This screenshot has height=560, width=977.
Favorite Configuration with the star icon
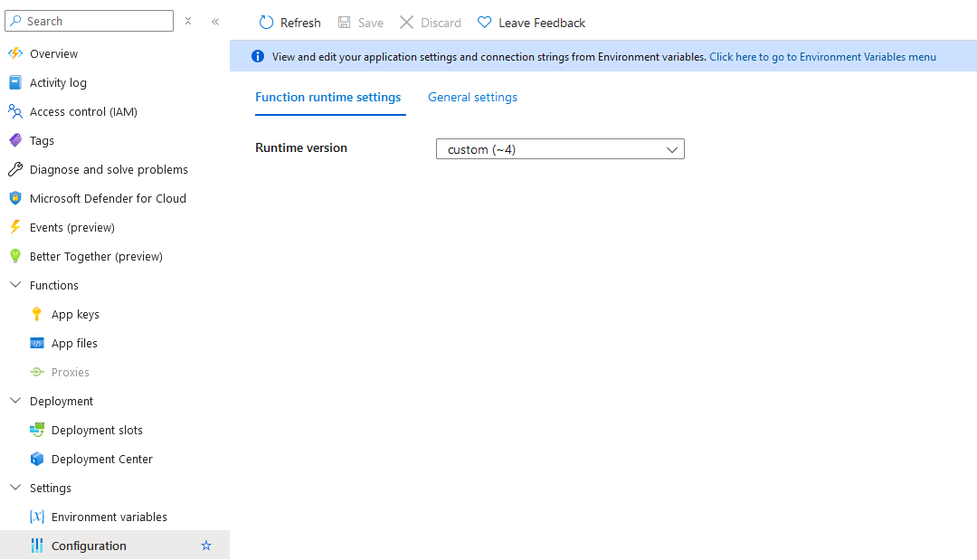click(206, 546)
